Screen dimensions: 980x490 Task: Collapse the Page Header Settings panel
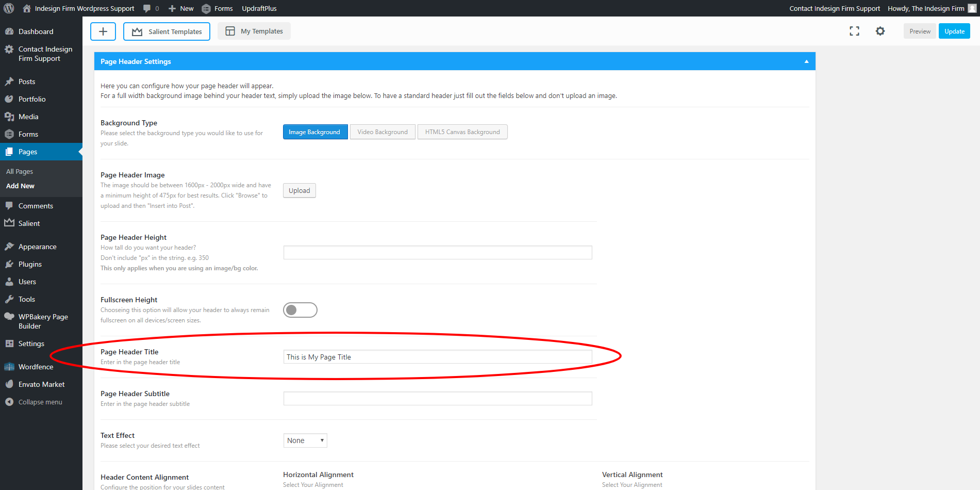pyautogui.click(x=806, y=61)
